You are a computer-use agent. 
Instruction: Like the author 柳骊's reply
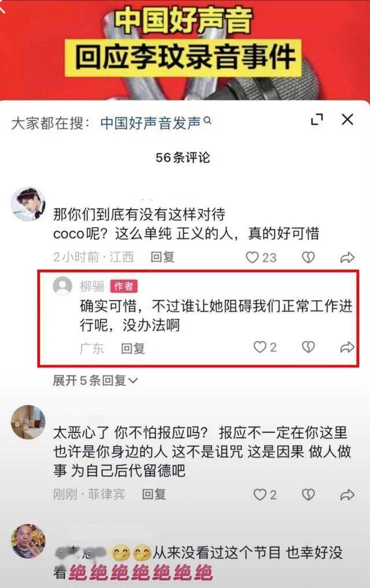265,347
